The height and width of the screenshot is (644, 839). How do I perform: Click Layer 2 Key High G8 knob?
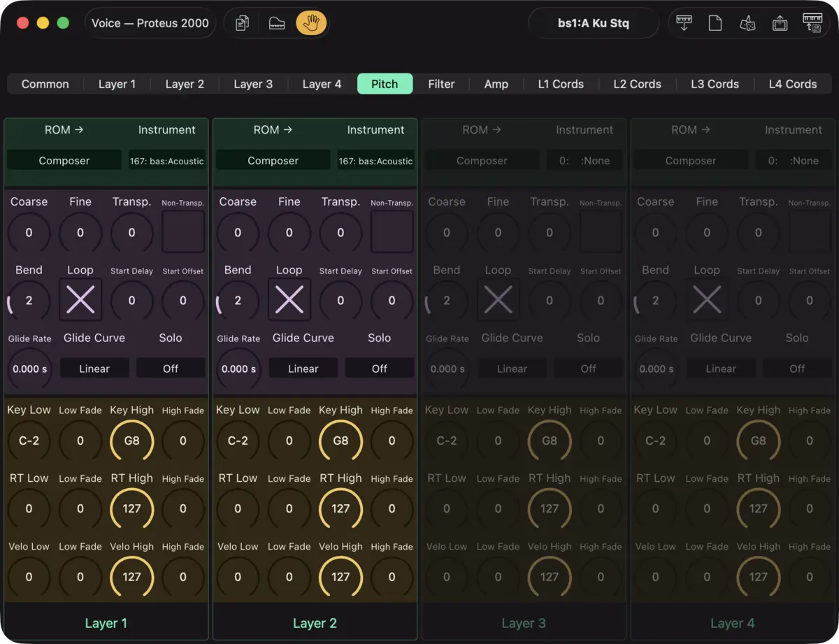[x=340, y=441]
